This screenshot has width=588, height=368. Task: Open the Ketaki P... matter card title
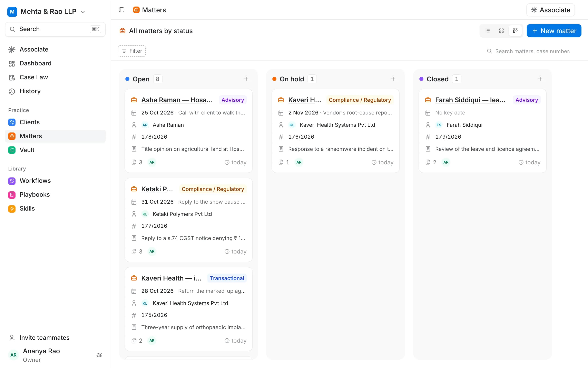157,189
